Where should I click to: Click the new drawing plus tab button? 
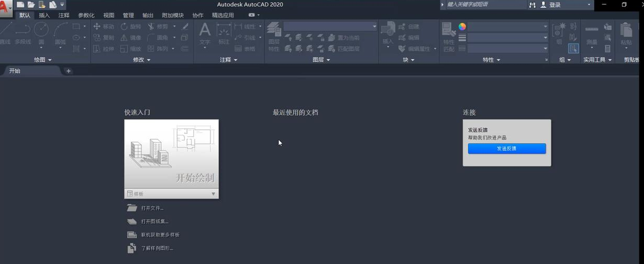69,71
